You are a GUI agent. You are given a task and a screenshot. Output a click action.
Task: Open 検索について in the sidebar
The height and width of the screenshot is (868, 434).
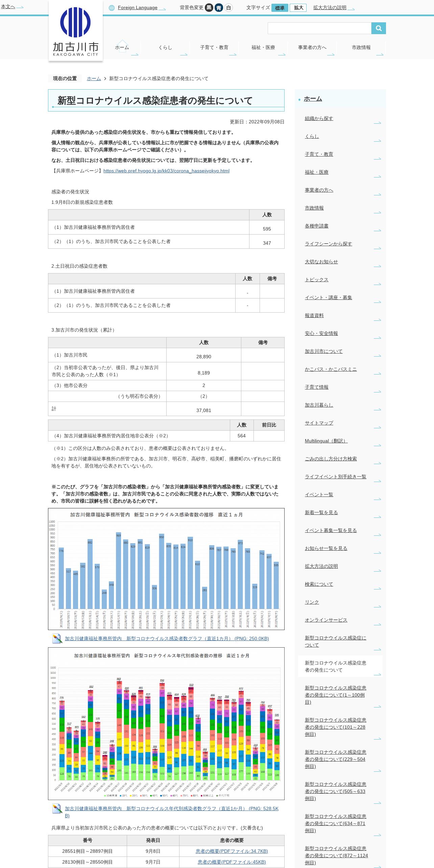(319, 584)
